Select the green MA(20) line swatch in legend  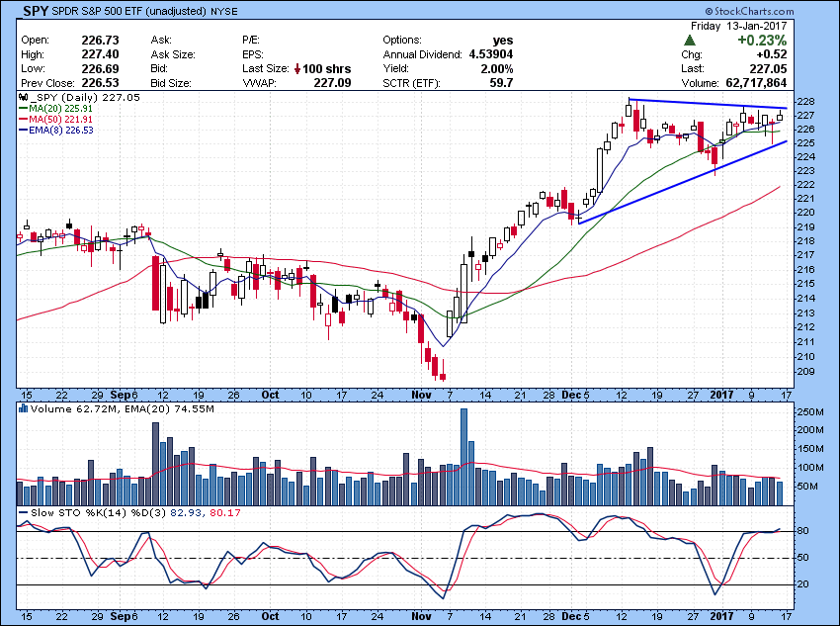[23, 108]
